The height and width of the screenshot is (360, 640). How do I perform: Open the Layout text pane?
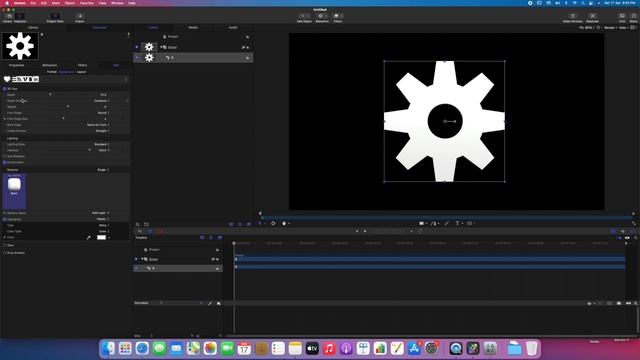point(82,72)
